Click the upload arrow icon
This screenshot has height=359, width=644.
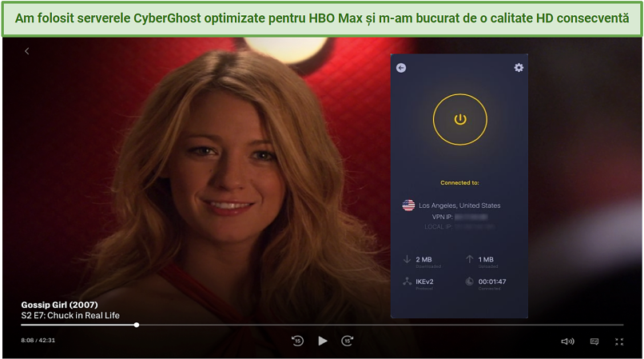click(x=470, y=259)
